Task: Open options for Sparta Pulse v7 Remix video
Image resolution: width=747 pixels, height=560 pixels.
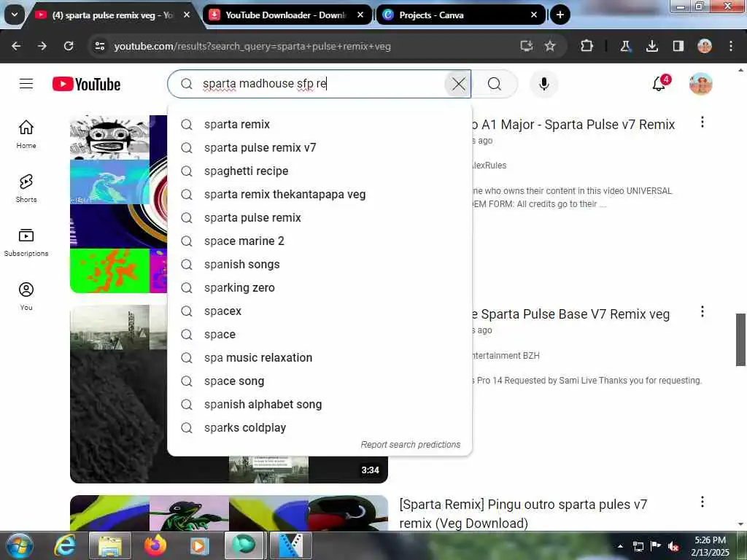Action: 703,122
